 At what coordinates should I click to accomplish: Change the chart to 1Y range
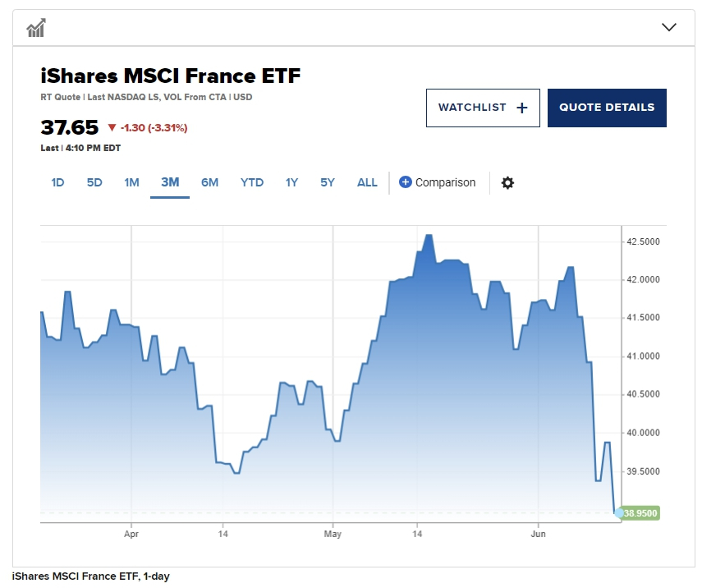click(291, 182)
